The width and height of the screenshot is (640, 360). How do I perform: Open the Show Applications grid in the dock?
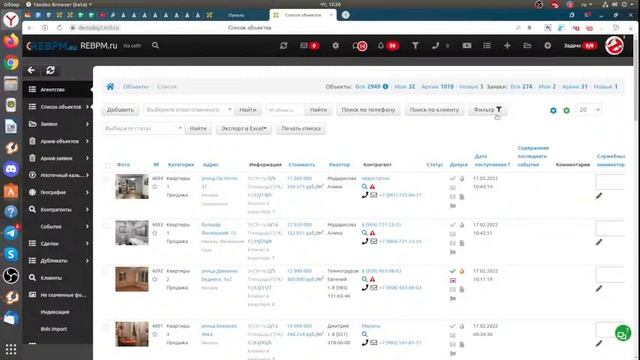click(x=11, y=349)
